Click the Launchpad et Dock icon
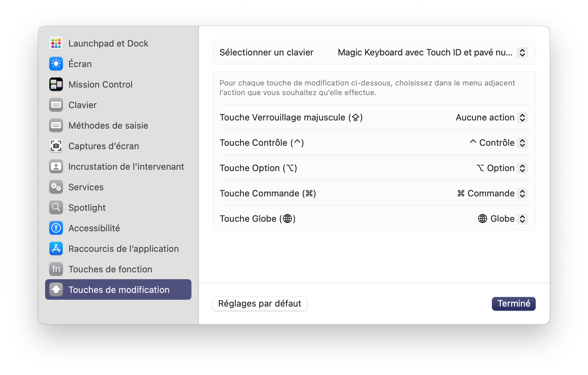The image size is (588, 375). click(56, 43)
